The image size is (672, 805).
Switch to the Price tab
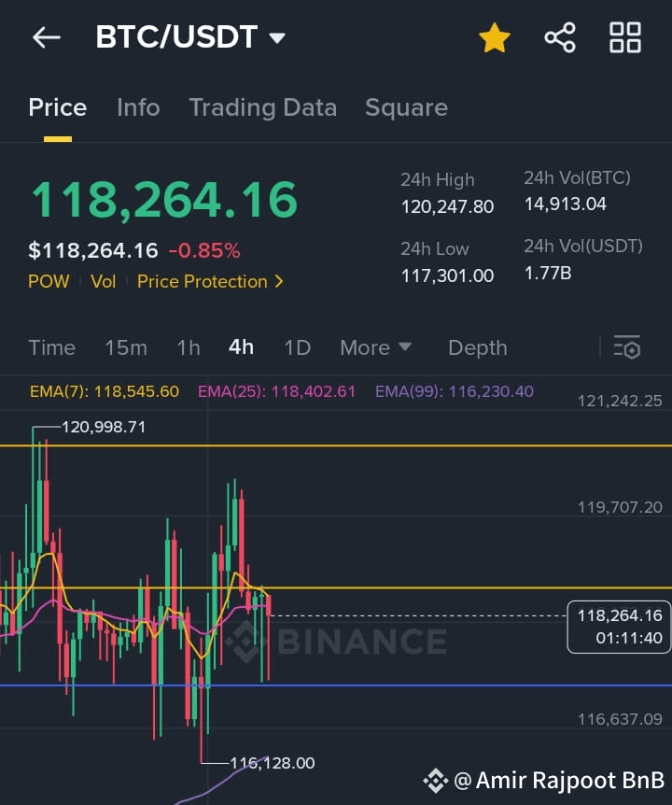[58, 107]
